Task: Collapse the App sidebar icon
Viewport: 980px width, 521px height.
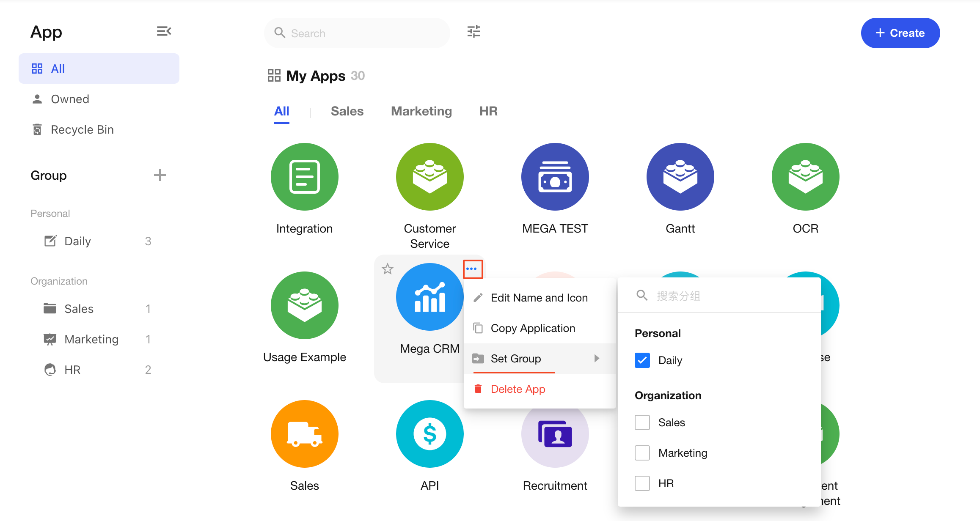Action: (164, 31)
